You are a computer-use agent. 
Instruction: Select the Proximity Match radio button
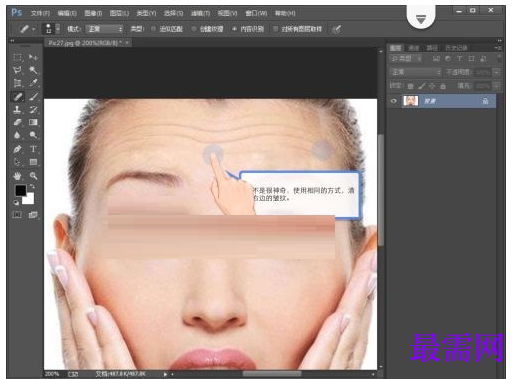(153, 29)
